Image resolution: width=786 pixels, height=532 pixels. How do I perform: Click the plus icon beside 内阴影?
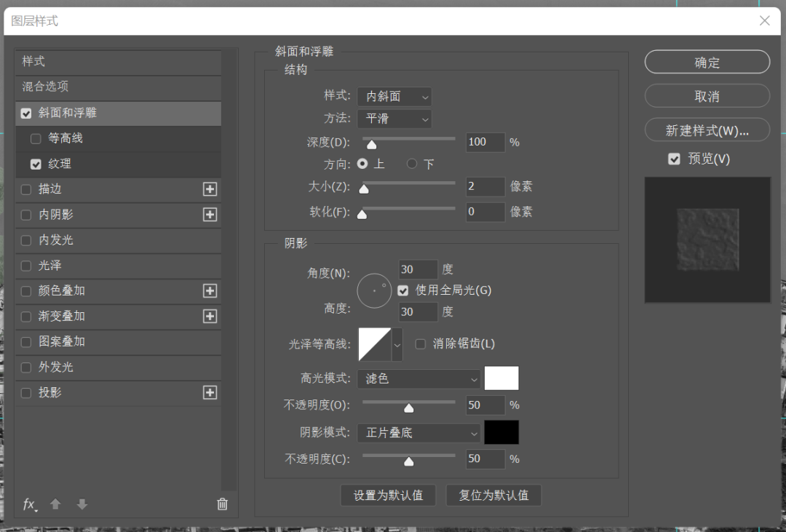point(210,215)
